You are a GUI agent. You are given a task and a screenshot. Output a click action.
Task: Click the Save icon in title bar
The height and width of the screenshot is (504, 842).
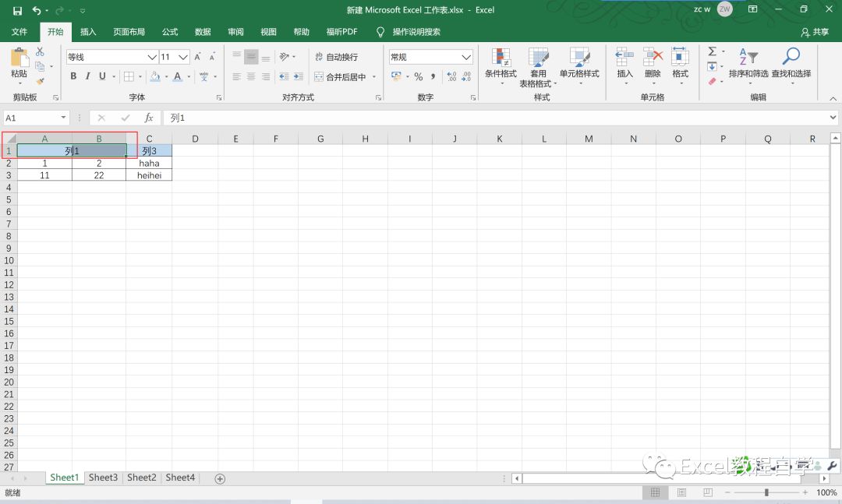click(x=17, y=10)
